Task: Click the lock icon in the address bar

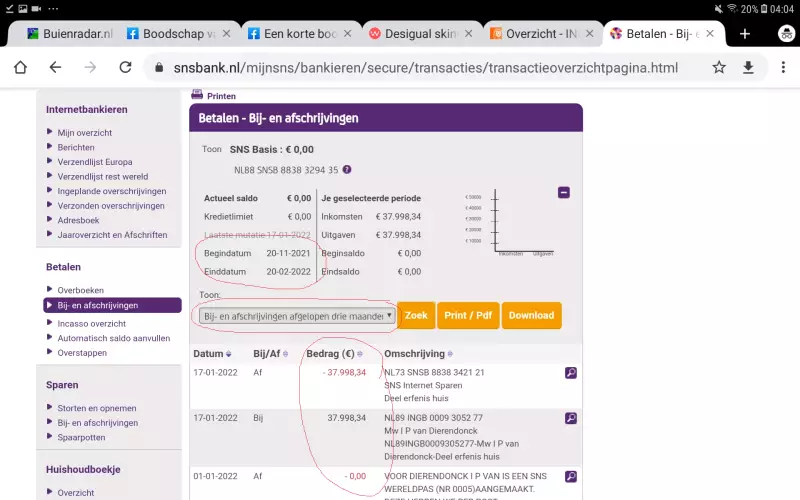Action: [159, 67]
